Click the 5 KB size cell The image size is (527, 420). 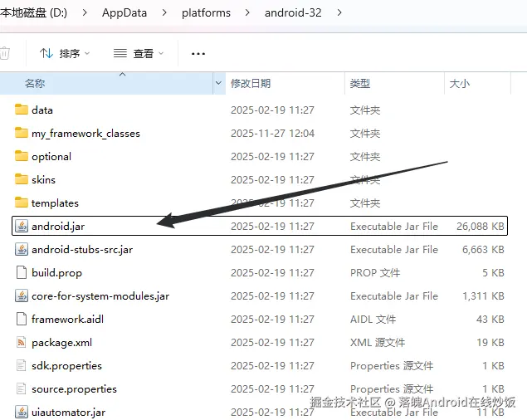click(x=494, y=273)
